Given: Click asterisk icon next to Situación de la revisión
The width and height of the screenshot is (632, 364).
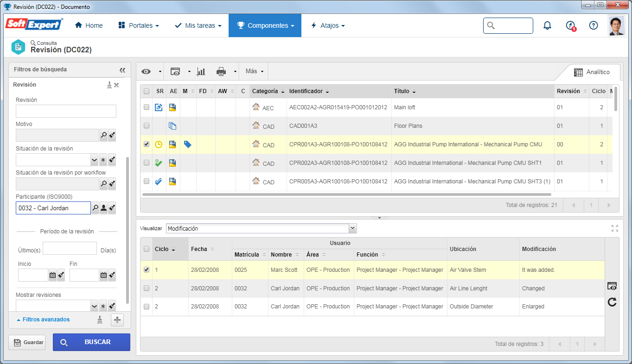Looking at the screenshot, I should [x=103, y=160].
